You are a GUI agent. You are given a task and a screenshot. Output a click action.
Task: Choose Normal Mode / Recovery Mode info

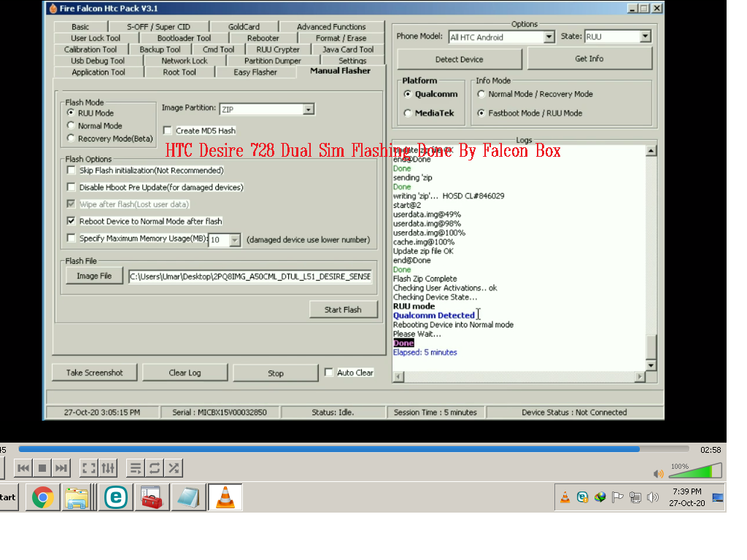(481, 94)
